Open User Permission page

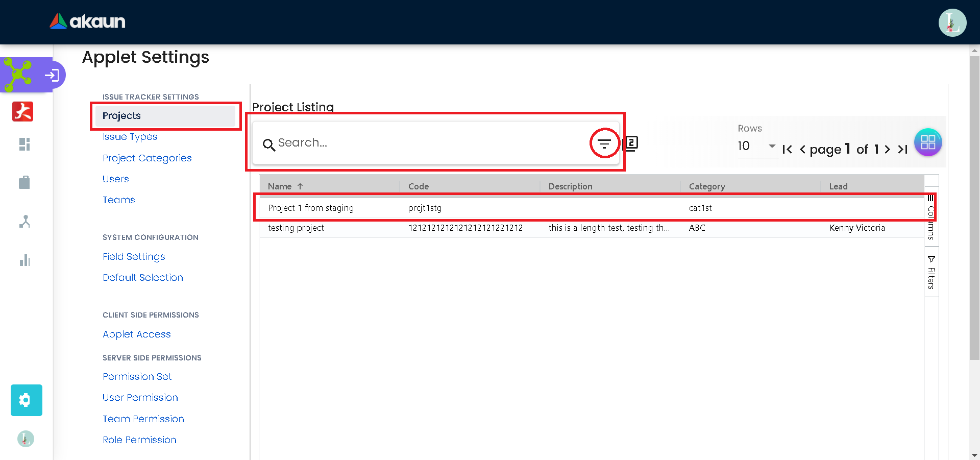pos(140,398)
